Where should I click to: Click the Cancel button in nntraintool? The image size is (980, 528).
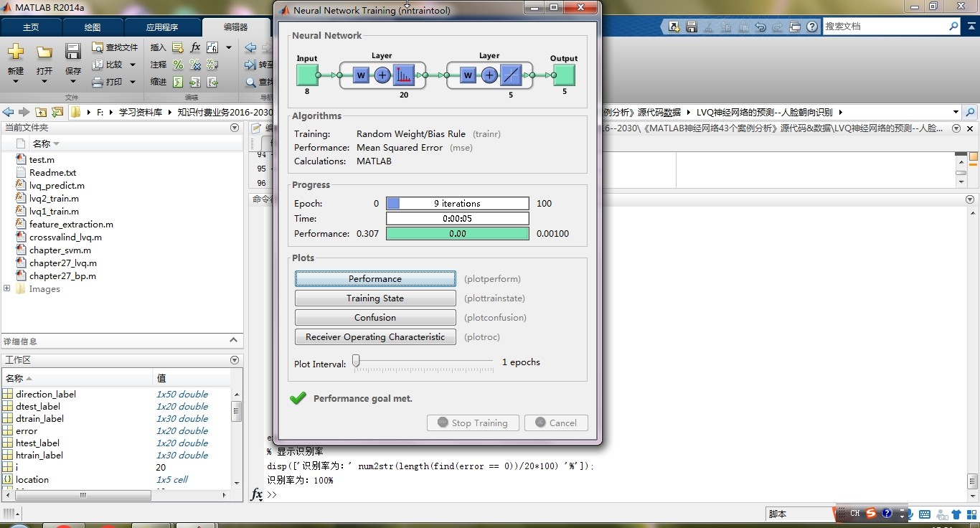(556, 423)
